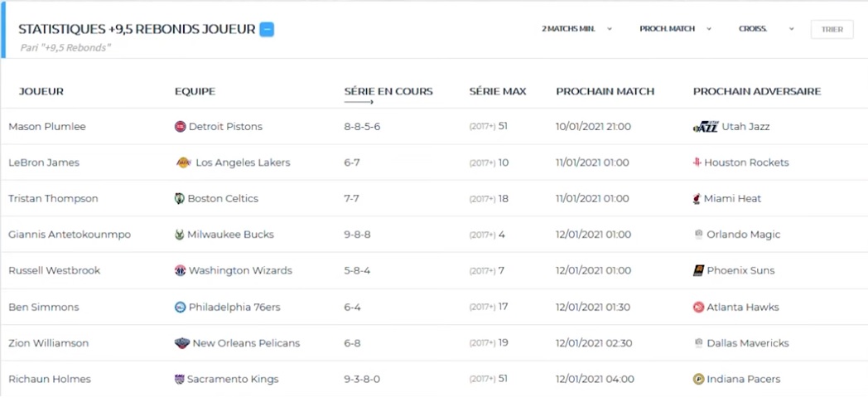Open the 2 MATCHS MIN. dropdown
The height and width of the screenshot is (407, 868).
click(x=576, y=29)
